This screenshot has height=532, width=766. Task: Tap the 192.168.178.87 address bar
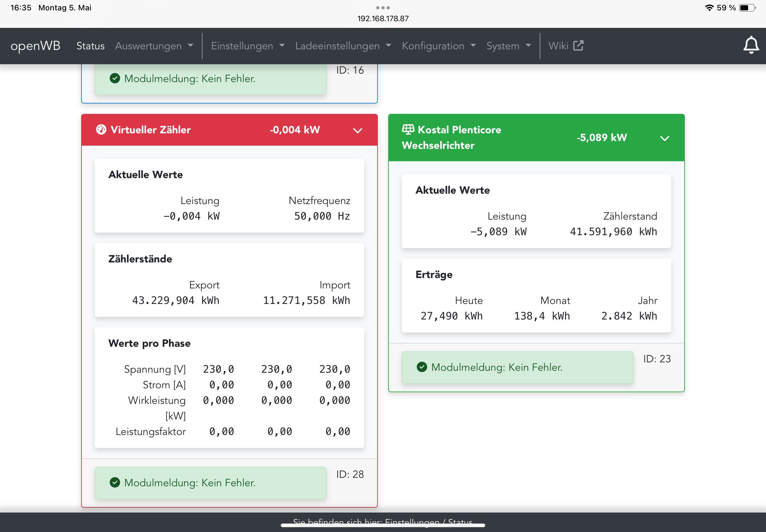click(383, 19)
